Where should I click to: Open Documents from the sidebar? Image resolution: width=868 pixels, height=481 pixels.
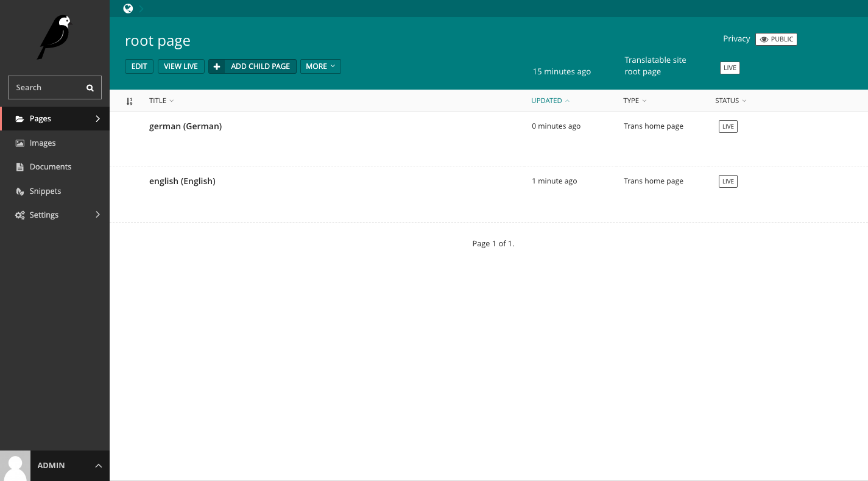click(50, 166)
